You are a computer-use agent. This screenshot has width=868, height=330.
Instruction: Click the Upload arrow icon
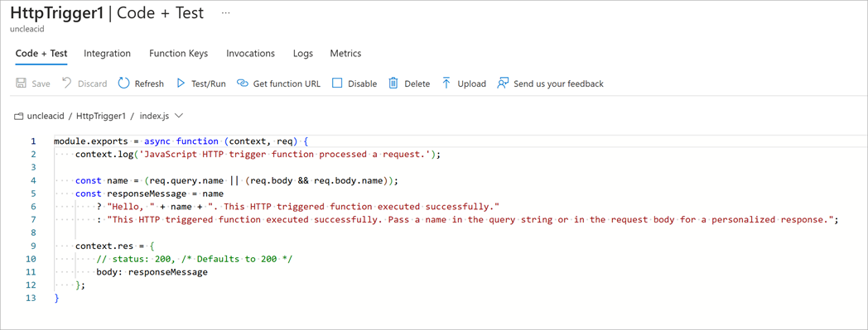(446, 84)
